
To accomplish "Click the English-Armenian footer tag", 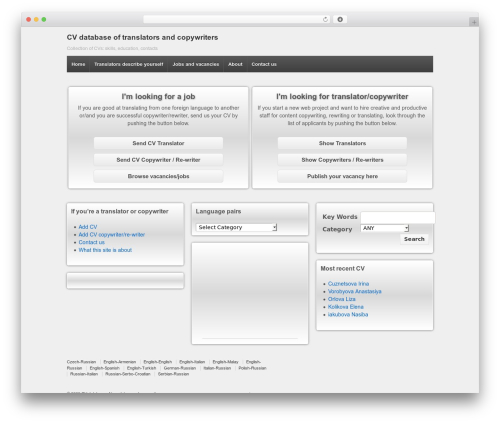I will pos(120,362).
